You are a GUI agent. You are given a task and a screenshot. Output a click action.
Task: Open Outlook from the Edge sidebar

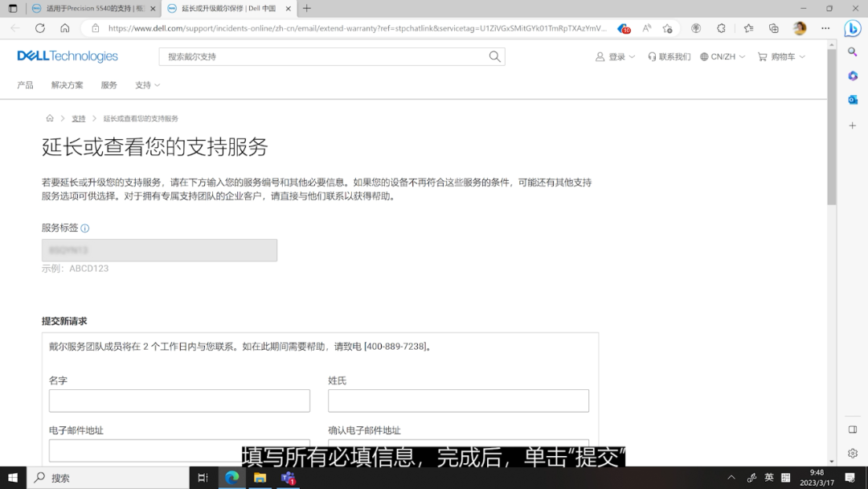(x=853, y=100)
